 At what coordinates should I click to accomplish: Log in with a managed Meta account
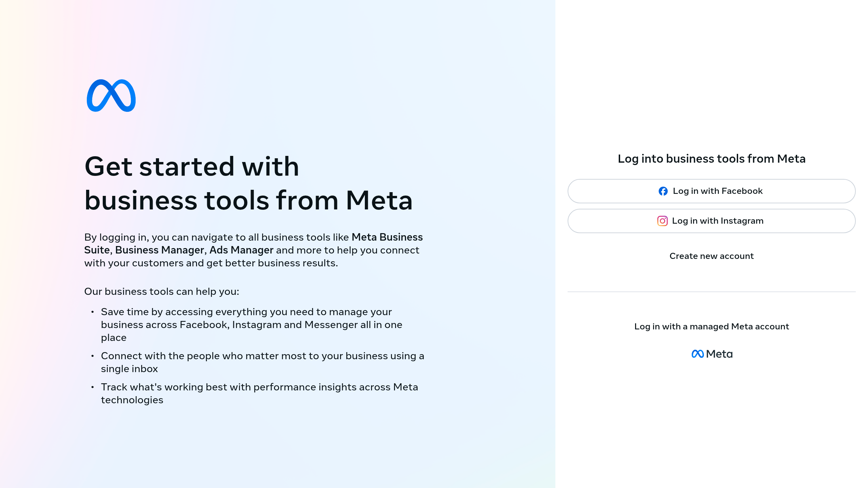711,326
